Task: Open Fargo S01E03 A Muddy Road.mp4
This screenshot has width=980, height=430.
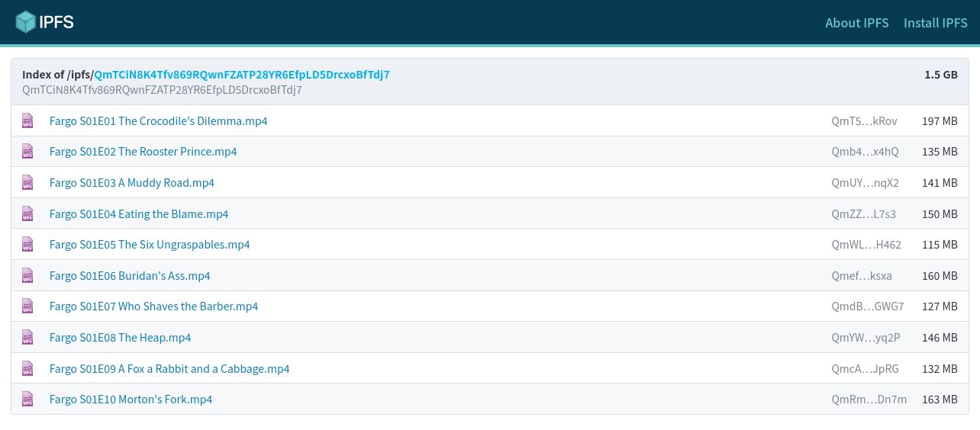Action: click(132, 183)
